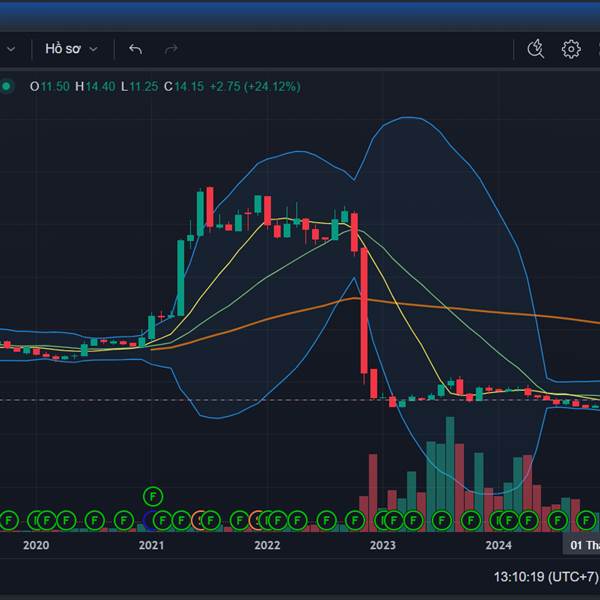Screen dimensions: 600x600
Task: Click the large red candle in late 2022
Action: point(364,310)
